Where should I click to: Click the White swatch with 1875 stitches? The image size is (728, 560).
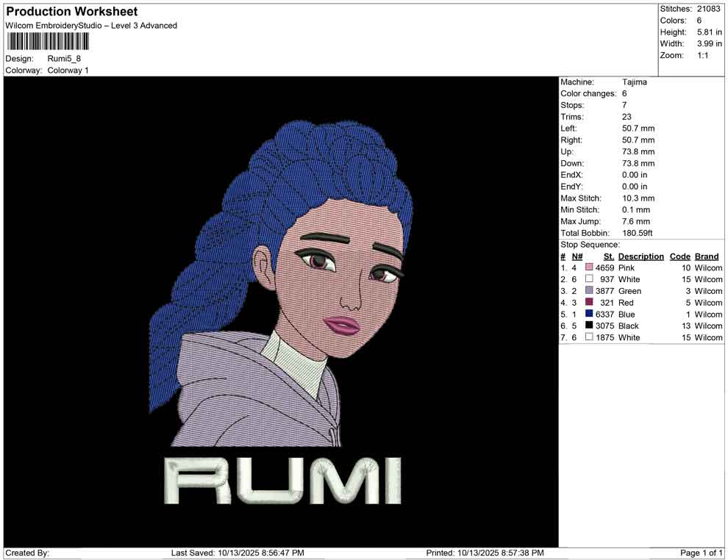[x=589, y=337]
